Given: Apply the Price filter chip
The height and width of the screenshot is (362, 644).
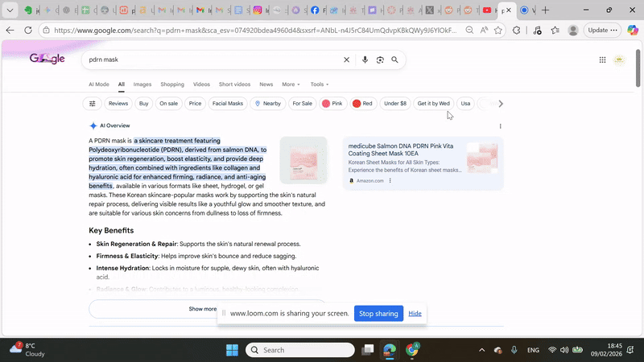Looking at the screenshot, I should point(195,104).
